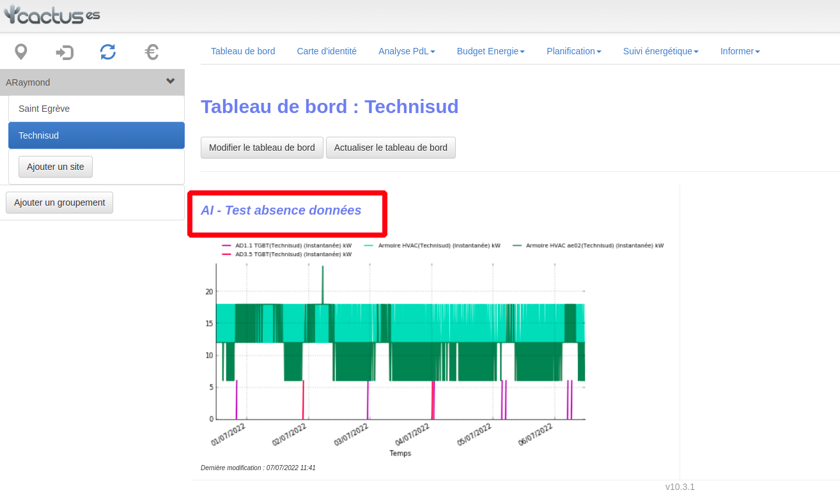Expand the Budget Energie dropdown

click(490, 51)
